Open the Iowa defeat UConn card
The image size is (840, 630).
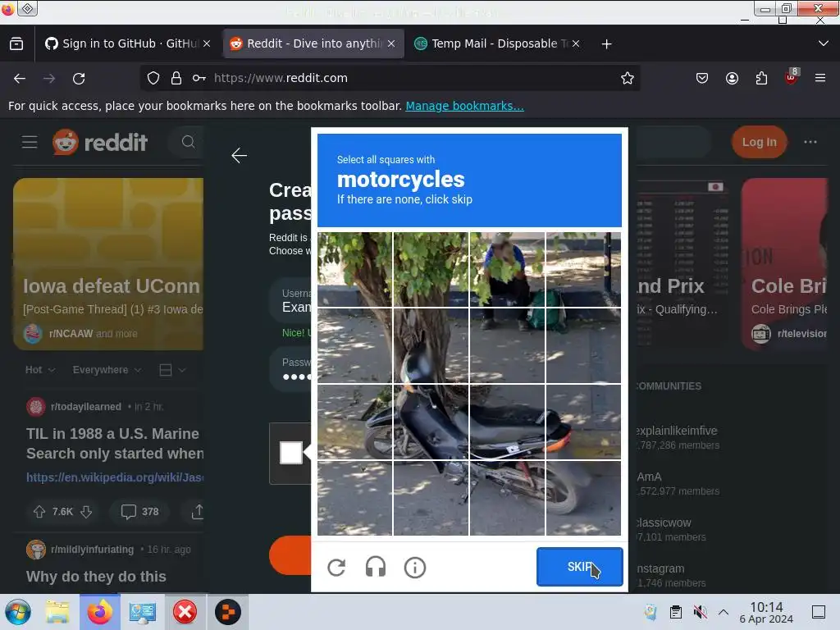coord(108,263)
